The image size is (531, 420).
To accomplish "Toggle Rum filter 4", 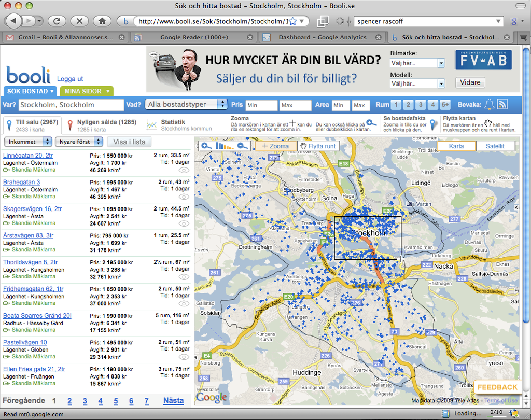I will [433, 105].
